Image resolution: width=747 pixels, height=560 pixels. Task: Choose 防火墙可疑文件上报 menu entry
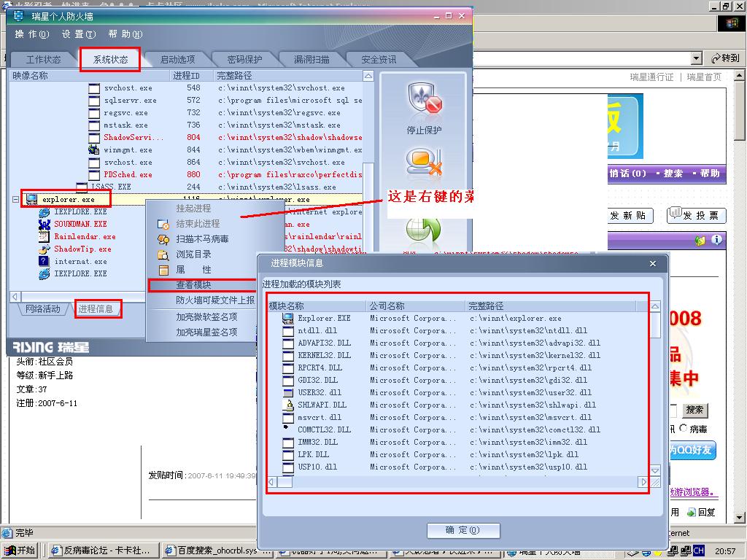click(215, 300)
